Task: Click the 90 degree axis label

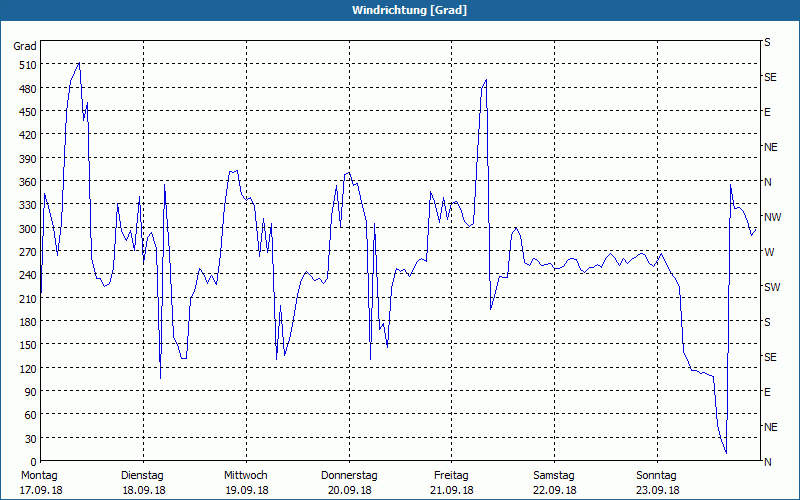Action: (x=31, y=393)
